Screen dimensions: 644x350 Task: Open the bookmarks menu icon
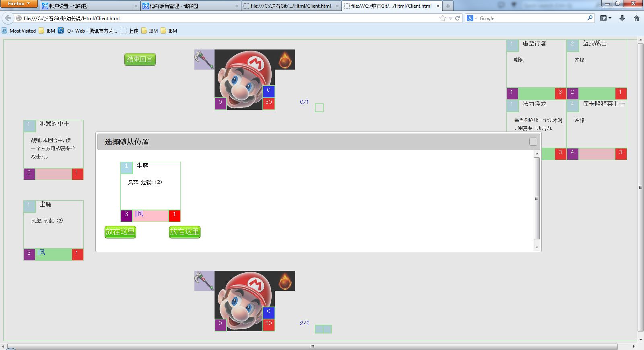pyautogui.click(x=605, y=18)
